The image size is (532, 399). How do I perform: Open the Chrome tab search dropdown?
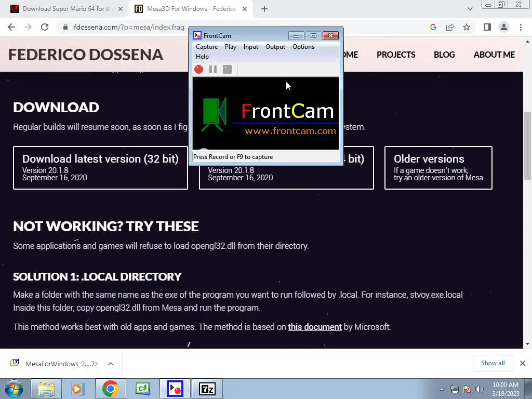point(470,9)
